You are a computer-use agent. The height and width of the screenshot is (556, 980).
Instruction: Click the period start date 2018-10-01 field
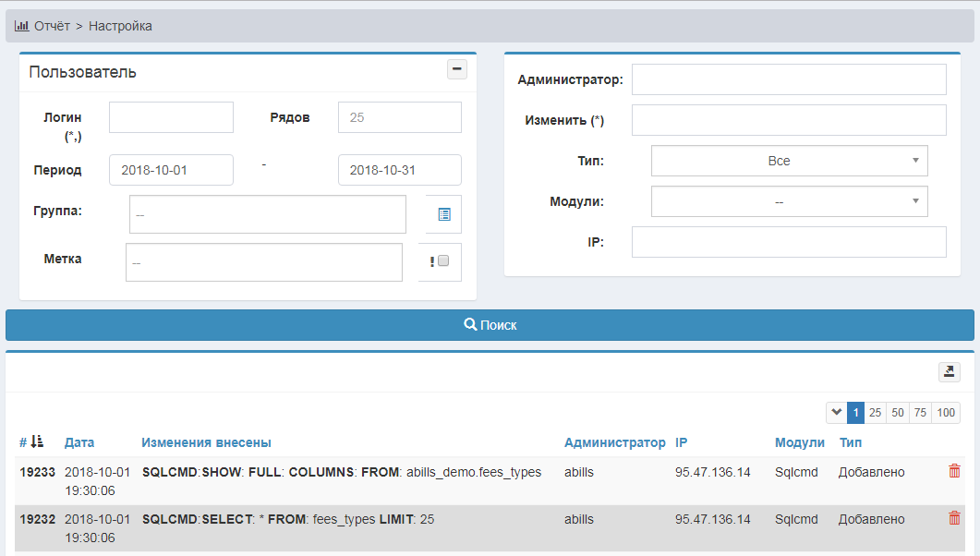click(x=171, y=170)
